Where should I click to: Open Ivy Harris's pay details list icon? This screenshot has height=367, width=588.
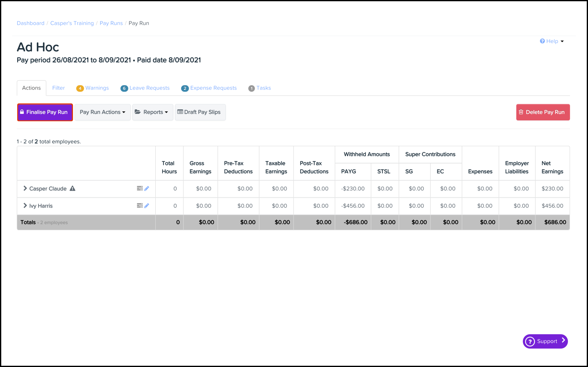[140, 206]
